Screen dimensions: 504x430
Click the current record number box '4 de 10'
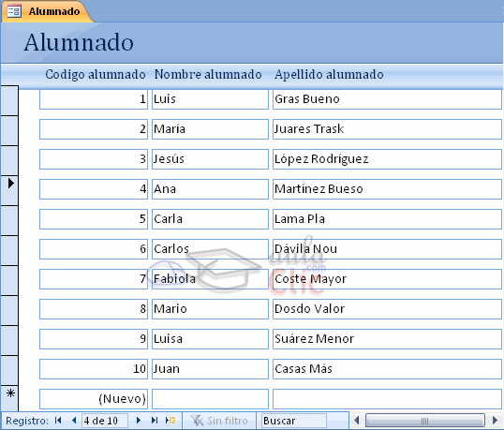coord(105,421)
